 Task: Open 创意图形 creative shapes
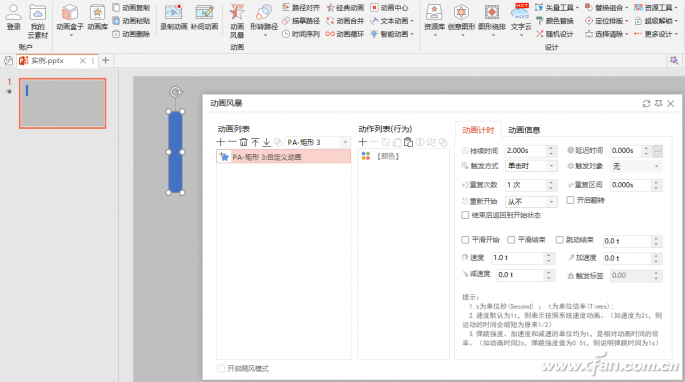tap(461, 19)
